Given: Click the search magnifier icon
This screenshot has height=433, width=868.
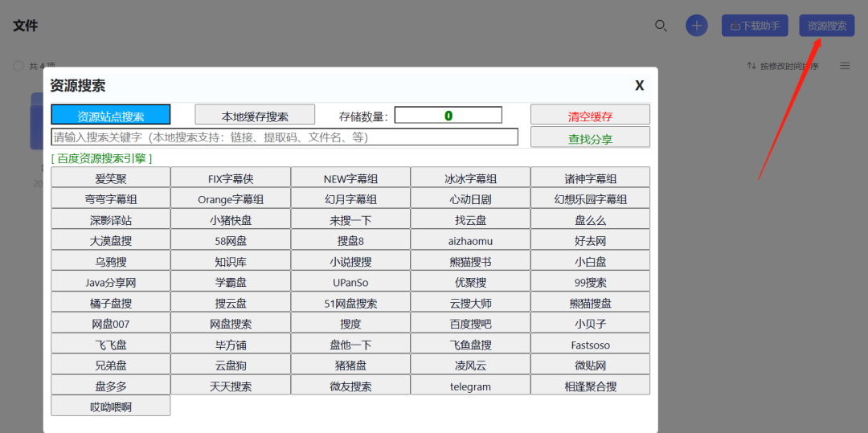Looking at the screenshot, I should pos(661,26).
